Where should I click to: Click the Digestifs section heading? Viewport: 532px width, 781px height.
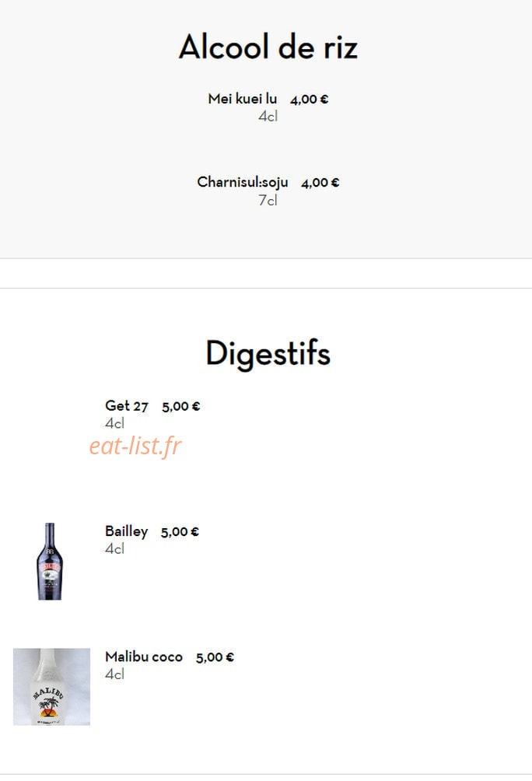[x=268, y=353]
